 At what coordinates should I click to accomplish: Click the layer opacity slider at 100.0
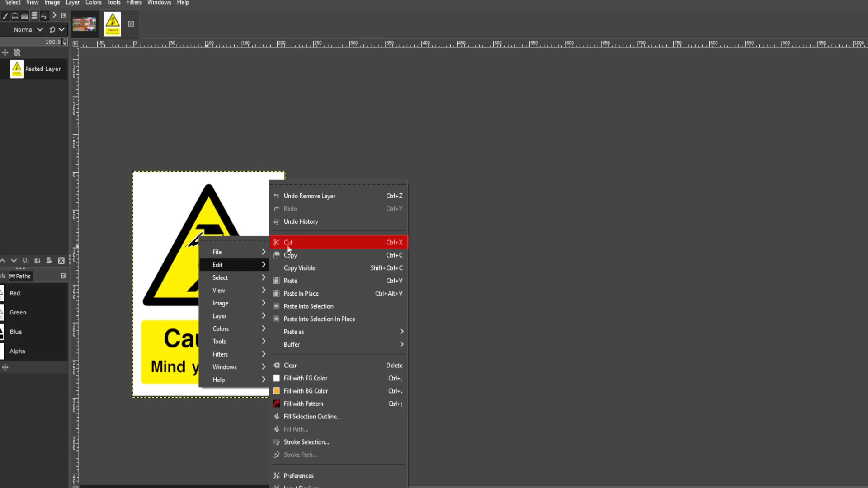pos(30,42)
